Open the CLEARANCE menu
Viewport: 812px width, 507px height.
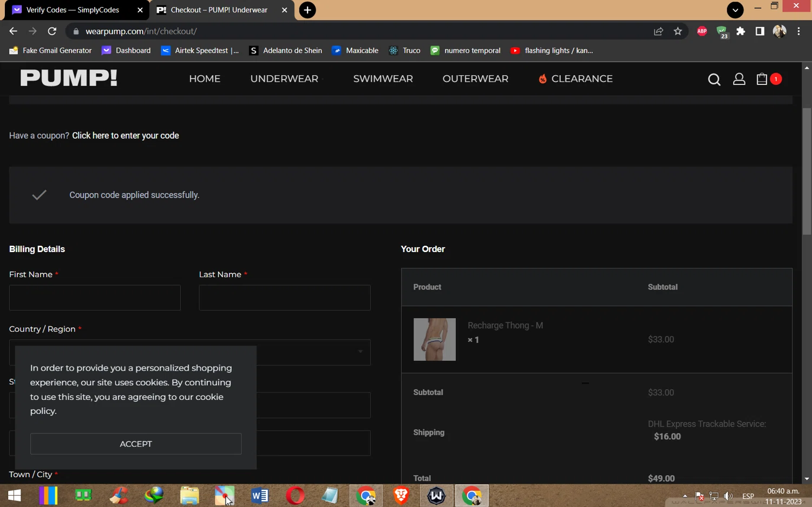(576, 79)
